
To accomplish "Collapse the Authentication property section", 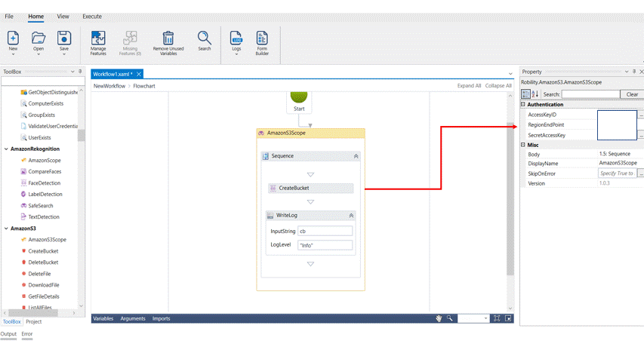I will [523, 105].
